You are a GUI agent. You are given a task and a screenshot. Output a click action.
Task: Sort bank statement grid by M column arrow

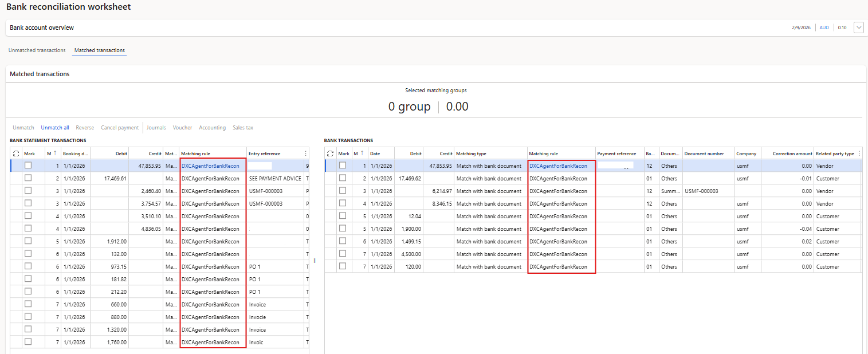tap(55, 153)
